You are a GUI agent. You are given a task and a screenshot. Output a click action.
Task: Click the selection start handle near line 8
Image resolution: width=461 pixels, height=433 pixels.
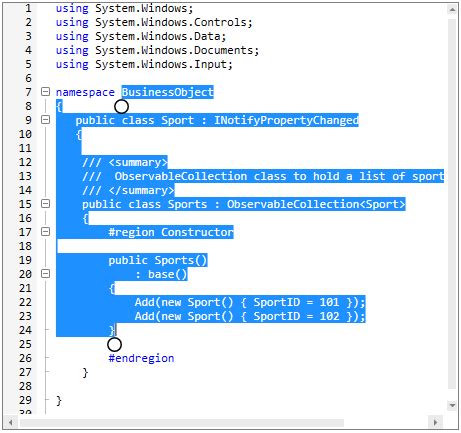(x=121, y=107)
